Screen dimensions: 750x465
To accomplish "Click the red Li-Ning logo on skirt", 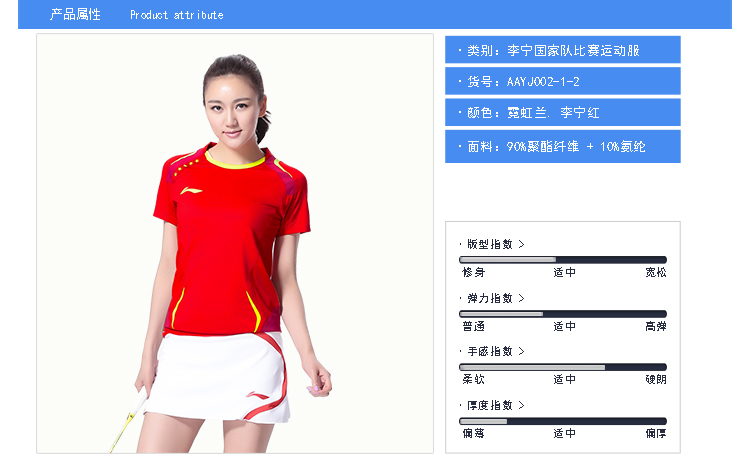I will (x=258, y=395).
